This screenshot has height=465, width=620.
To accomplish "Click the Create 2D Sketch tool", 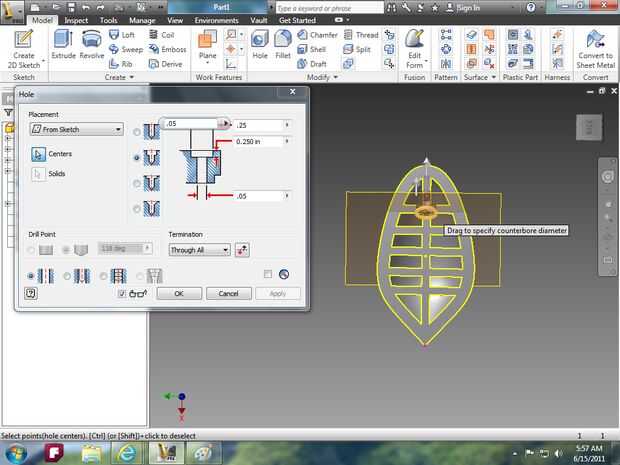I will coord(24,49).
